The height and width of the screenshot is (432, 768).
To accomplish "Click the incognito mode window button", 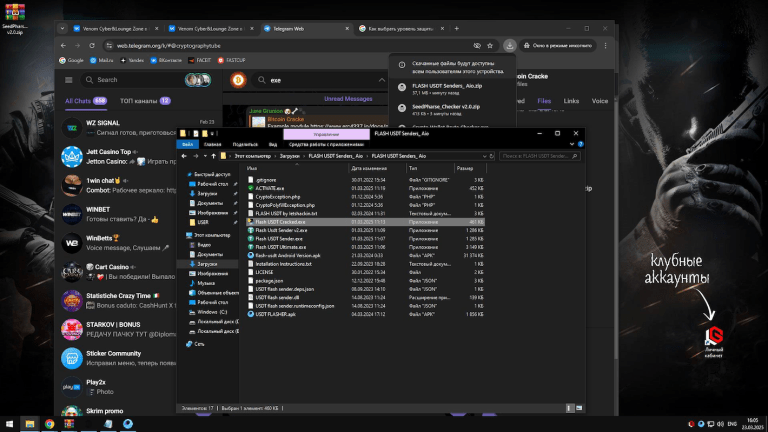I will point(557,46).
